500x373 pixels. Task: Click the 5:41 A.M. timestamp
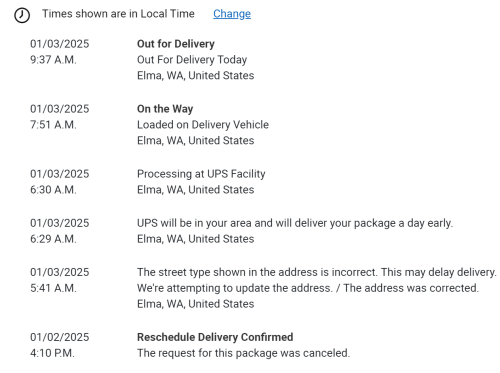click(x=53, y=288)
